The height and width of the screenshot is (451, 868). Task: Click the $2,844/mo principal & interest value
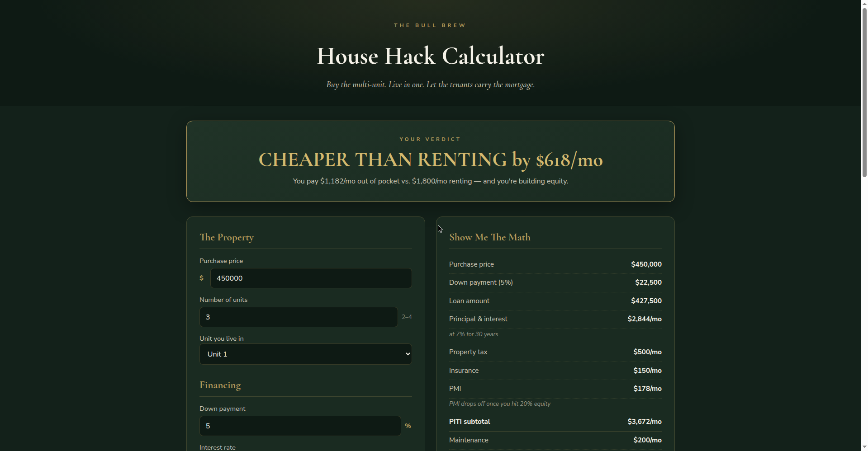click(x=645, y=319)
